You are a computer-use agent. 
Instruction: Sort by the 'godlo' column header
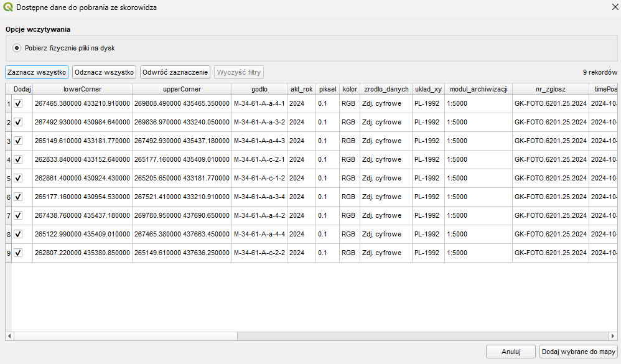[259, 89]
